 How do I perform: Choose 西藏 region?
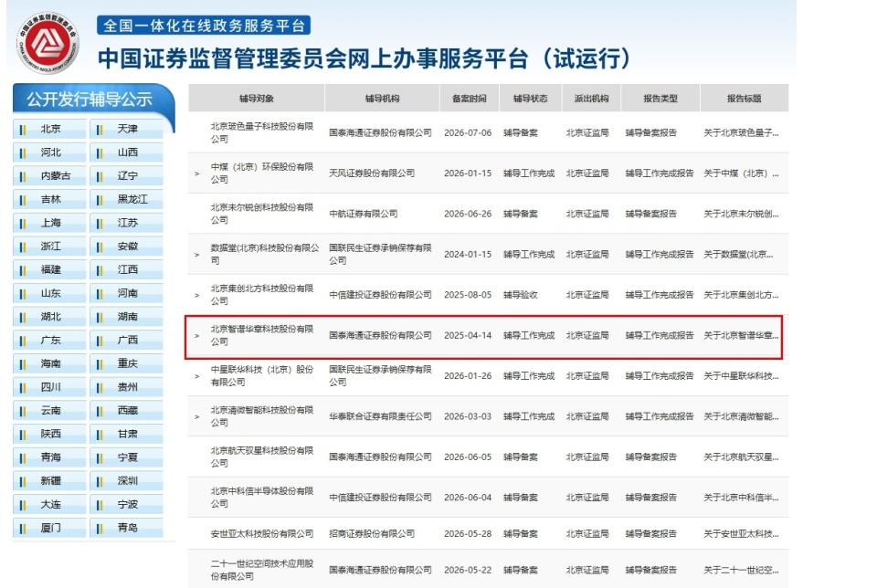pyautogui.click(x=126, y=411)
